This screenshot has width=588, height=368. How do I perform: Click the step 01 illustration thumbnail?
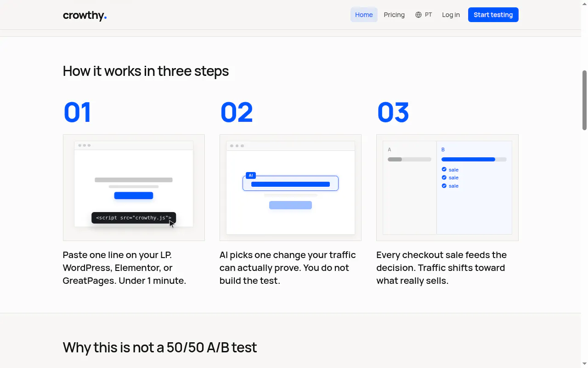coord(134,188)
